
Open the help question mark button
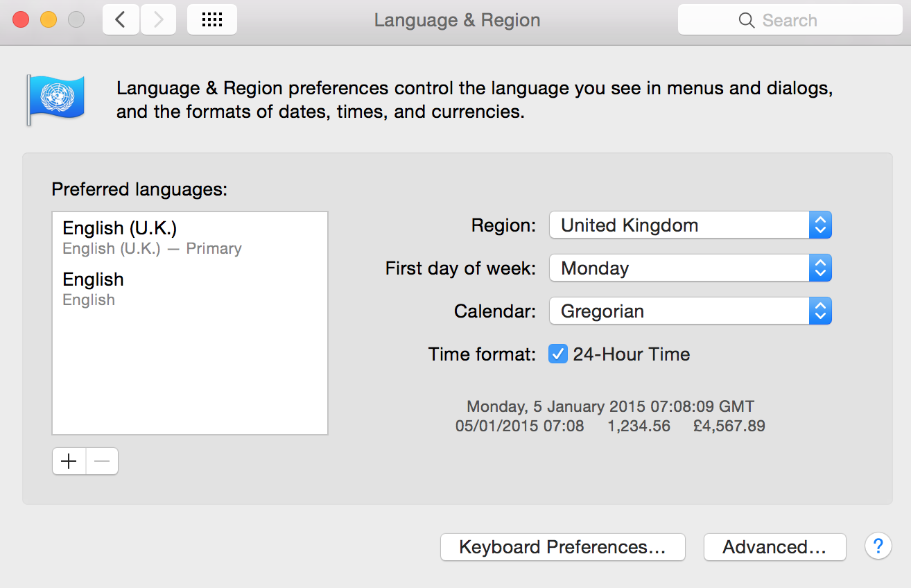point(878,546)
